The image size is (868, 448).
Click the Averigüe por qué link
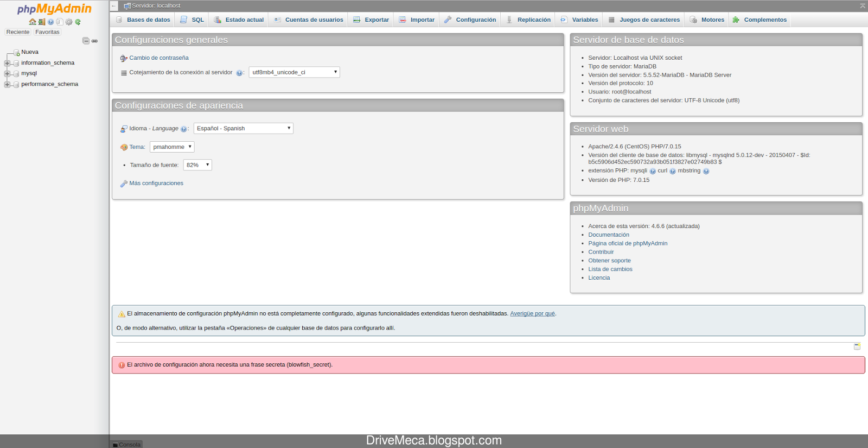[x=532, y=314]
